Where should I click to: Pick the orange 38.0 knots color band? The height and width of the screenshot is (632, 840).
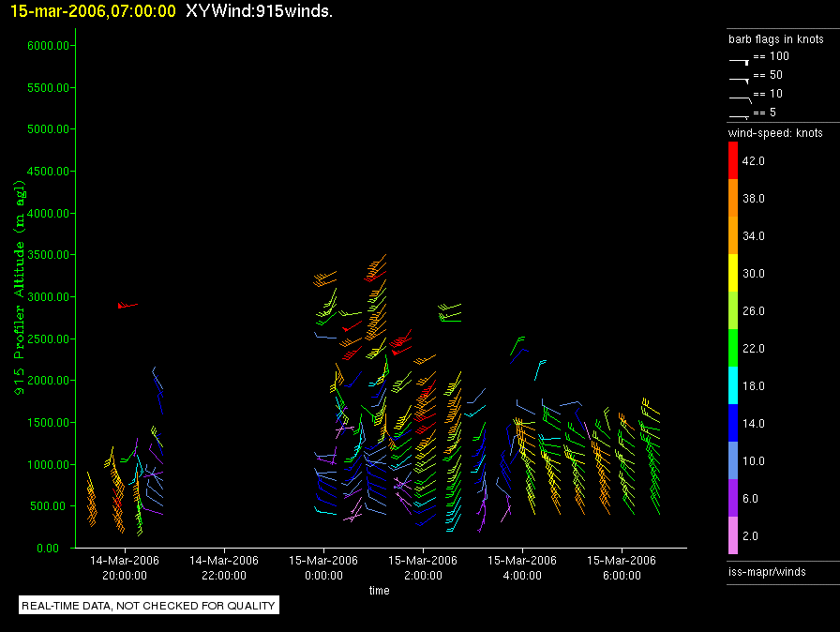(x=733, y=199)
